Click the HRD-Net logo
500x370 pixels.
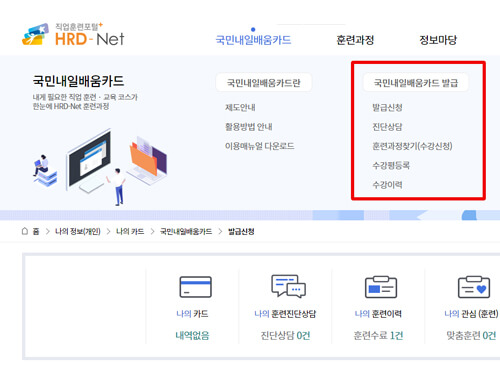pos(73,35)
